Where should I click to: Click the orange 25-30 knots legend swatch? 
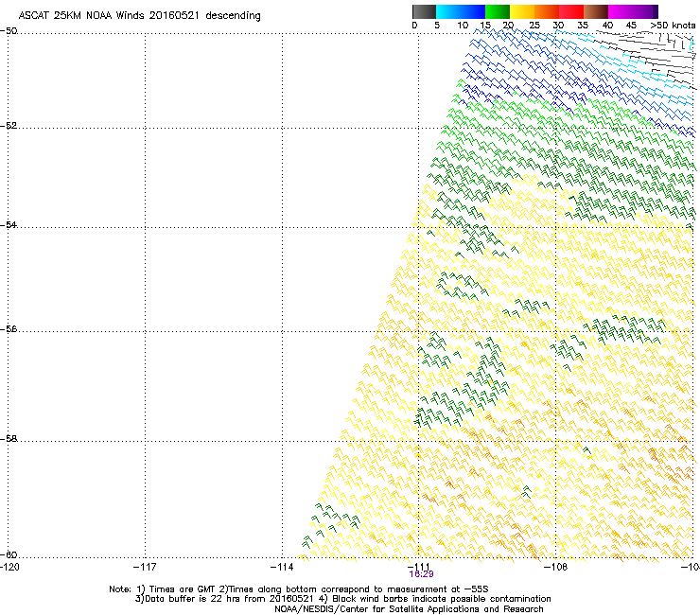[547, 11]
